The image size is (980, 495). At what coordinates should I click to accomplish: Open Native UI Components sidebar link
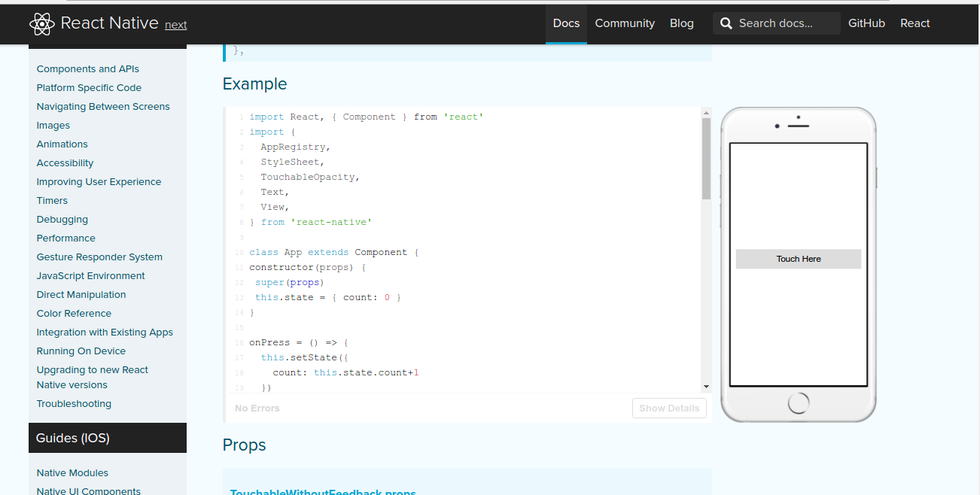coord(89,491)
